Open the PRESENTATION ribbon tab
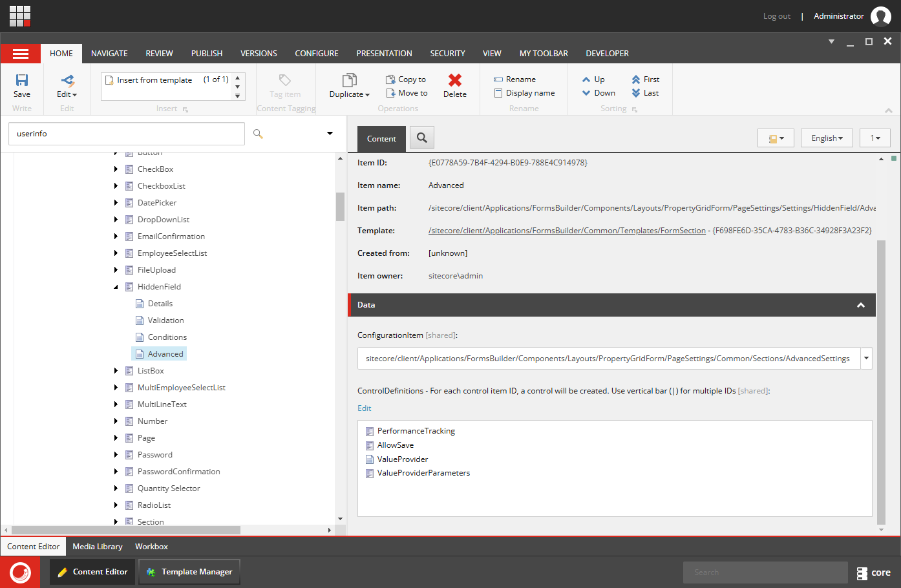This screenshot has height=588, width=901. click(x=384, y=54)
